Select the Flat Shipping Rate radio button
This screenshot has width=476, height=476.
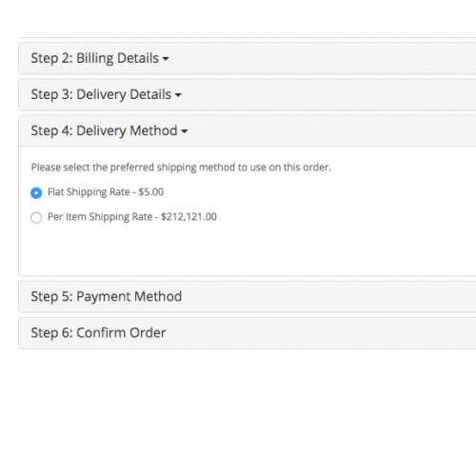click(36, 192)
